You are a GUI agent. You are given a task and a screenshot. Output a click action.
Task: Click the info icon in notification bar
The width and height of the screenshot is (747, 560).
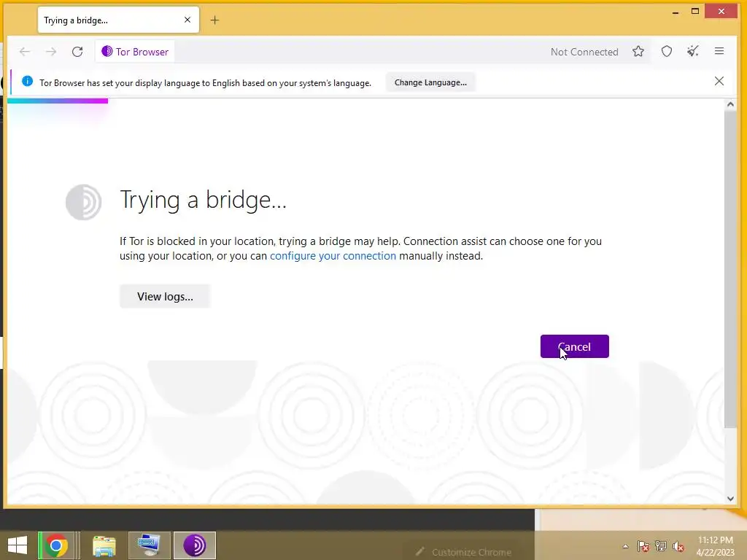click(x=28, y=82)
